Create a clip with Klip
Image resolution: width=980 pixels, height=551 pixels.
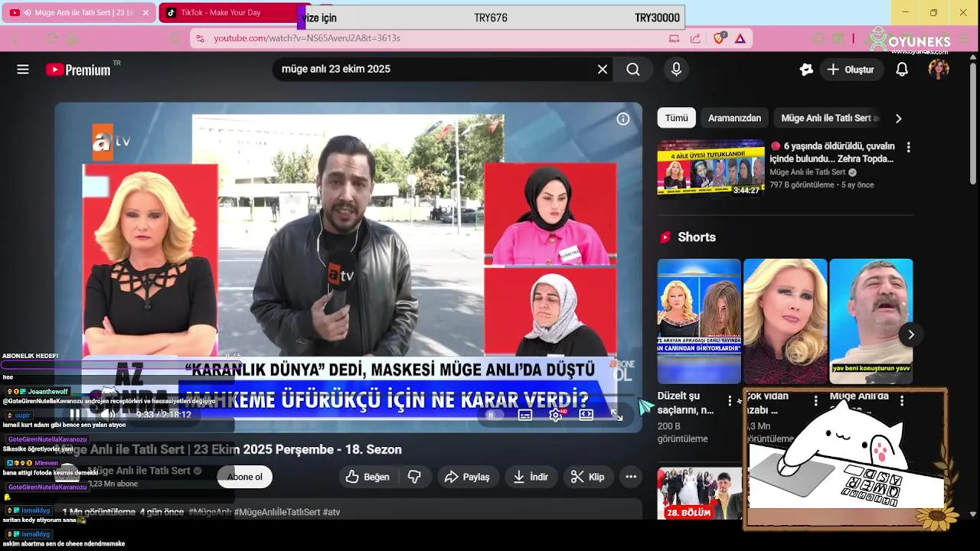click(x=588, y=477)
